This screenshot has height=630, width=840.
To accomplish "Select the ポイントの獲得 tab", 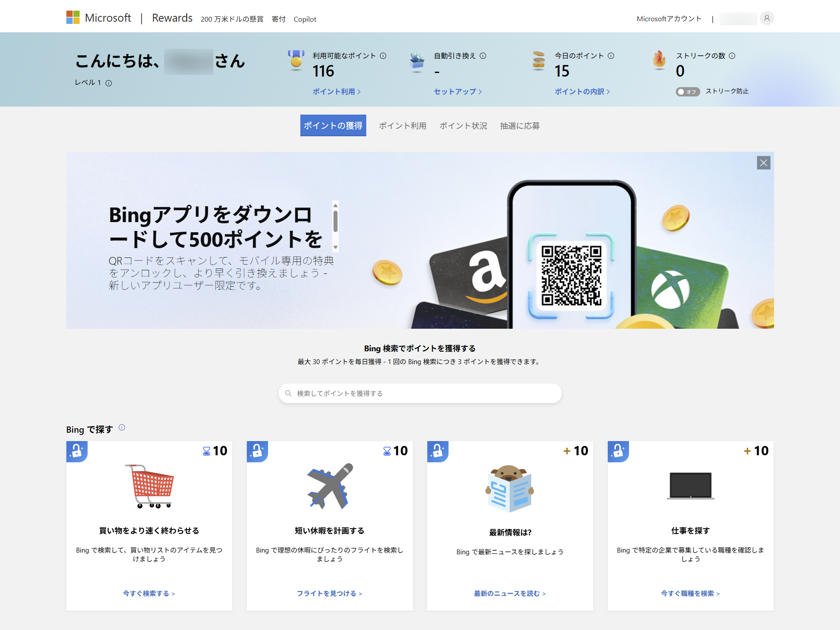I will pos(333,126).
